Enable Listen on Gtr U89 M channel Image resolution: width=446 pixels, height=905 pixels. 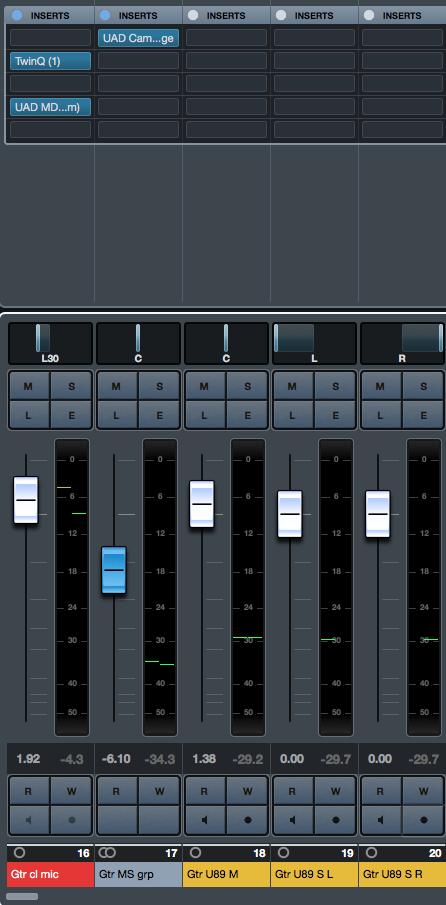[205, 415]
